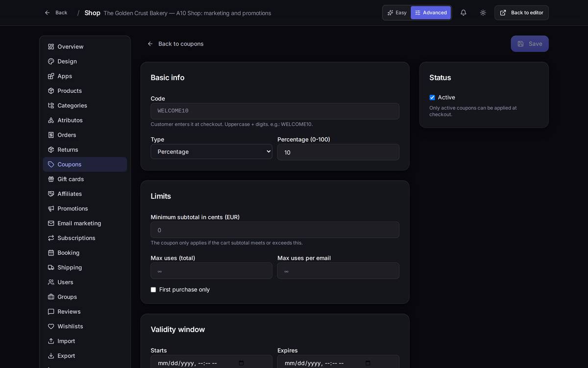
Task: Switch to Advanced mode
Action: pyautogui.click(x=431, y=13)
